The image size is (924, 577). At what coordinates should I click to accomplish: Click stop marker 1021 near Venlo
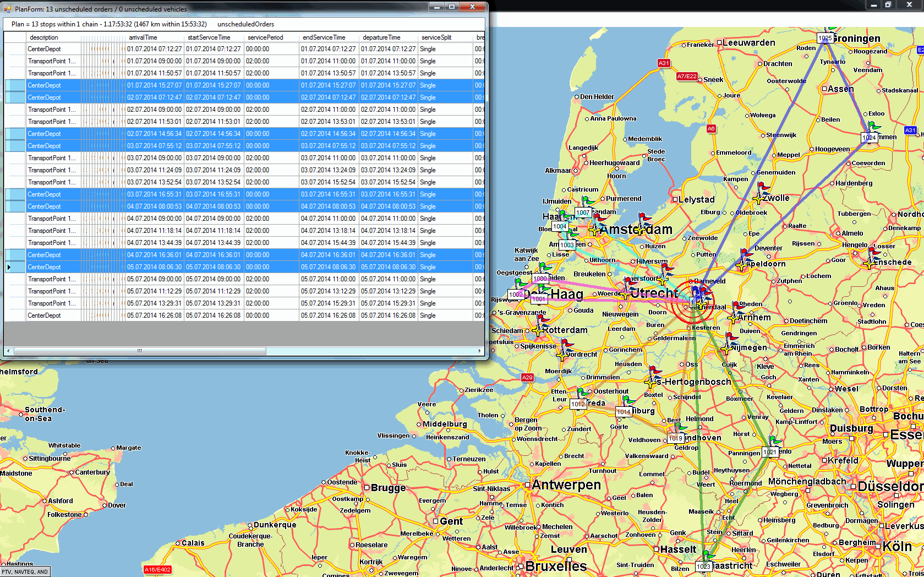(770, 452)
